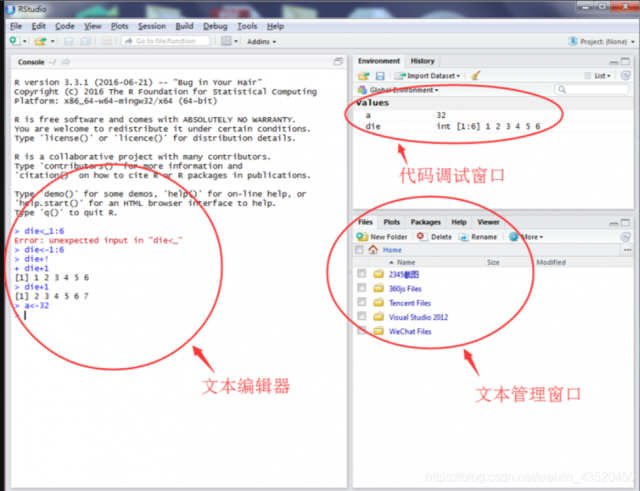Click the save workspace disk icon
This screenshot has width=640, height=491.
pyautogui.click(x=380, y=76)
